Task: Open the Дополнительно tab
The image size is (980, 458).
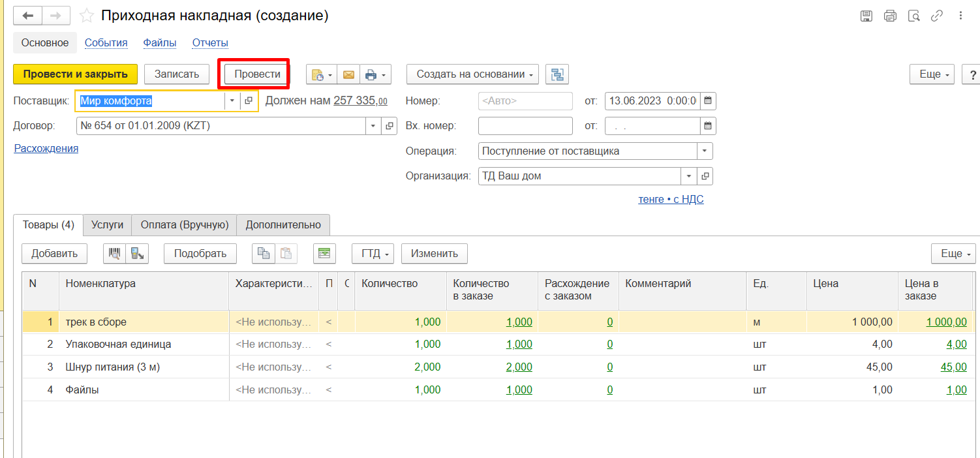Action: pyautogui.click(x=283, y=224)
